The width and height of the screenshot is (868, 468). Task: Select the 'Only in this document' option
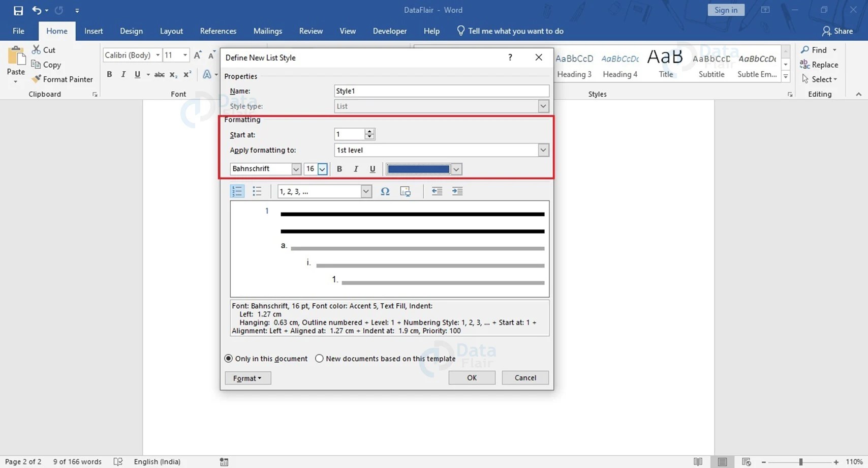pos(228,358)
